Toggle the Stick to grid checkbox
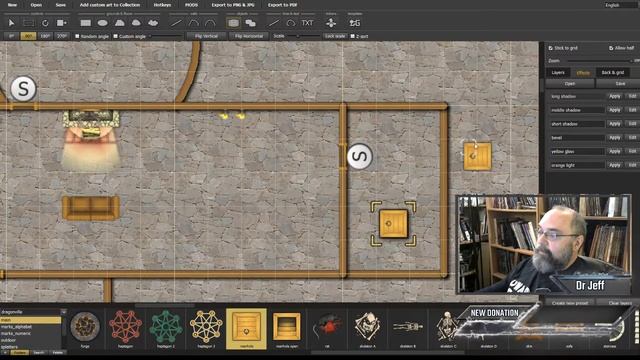Viewport: 640px width, 360px height. 551,48
